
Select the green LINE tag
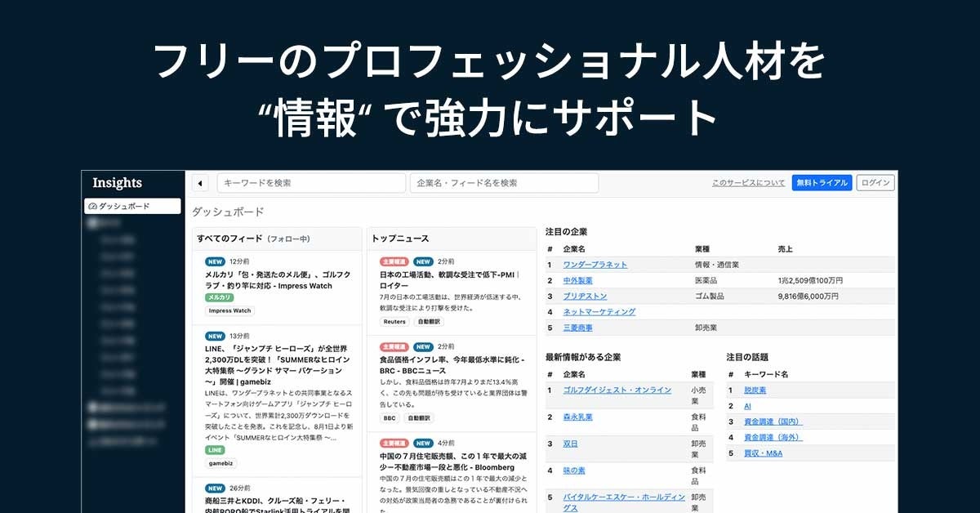(x=215, y=450)
